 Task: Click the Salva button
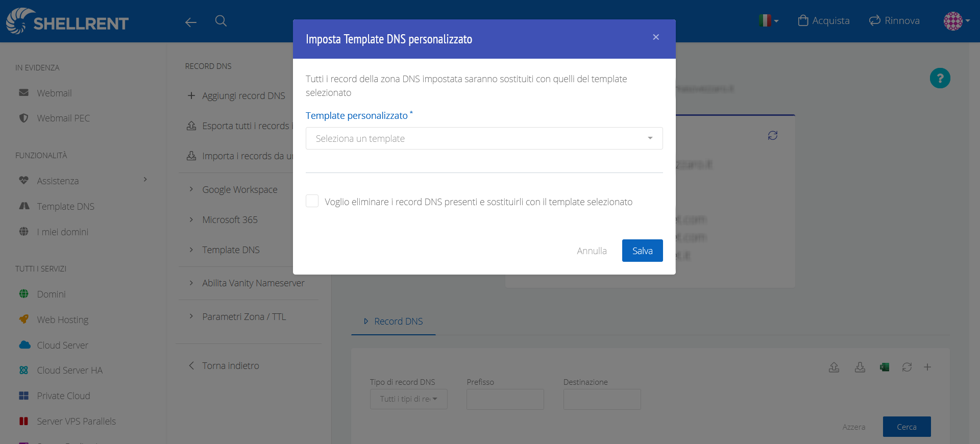click(x=642, y=251)
